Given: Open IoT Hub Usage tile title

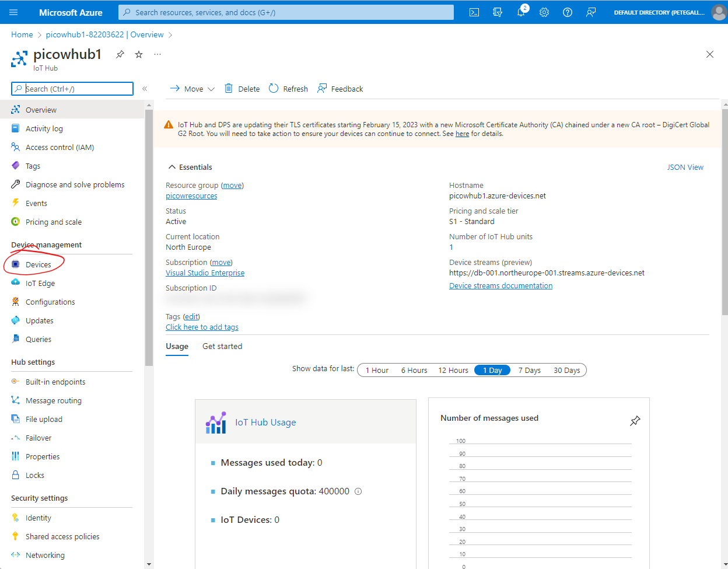Looking at the screenshot, I should click(265, 423).
